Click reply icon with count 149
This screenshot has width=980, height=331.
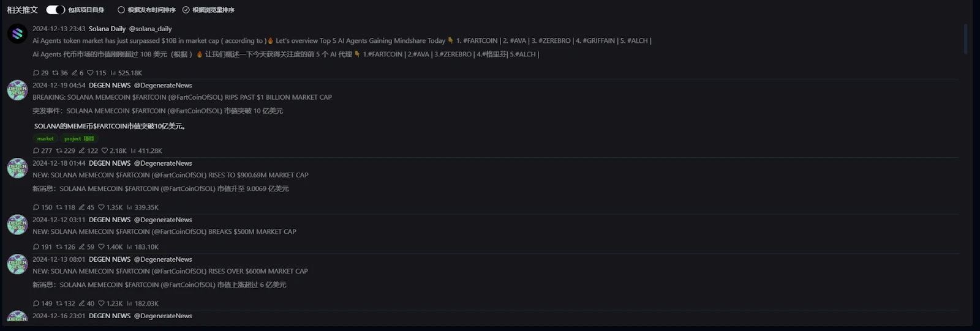(x=36, y=303)
